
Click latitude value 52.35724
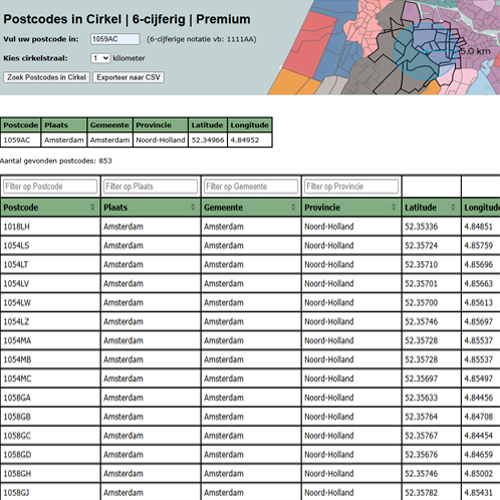click(x=421, y=246)
